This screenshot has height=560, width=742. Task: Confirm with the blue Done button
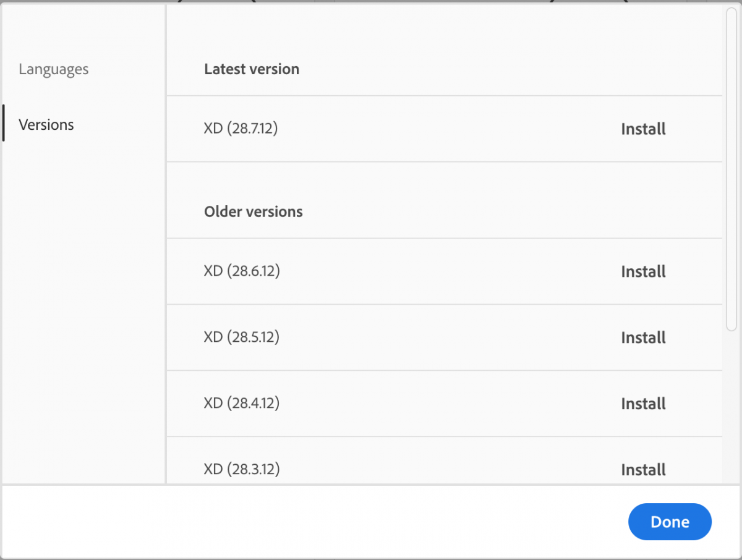(670, 522)
